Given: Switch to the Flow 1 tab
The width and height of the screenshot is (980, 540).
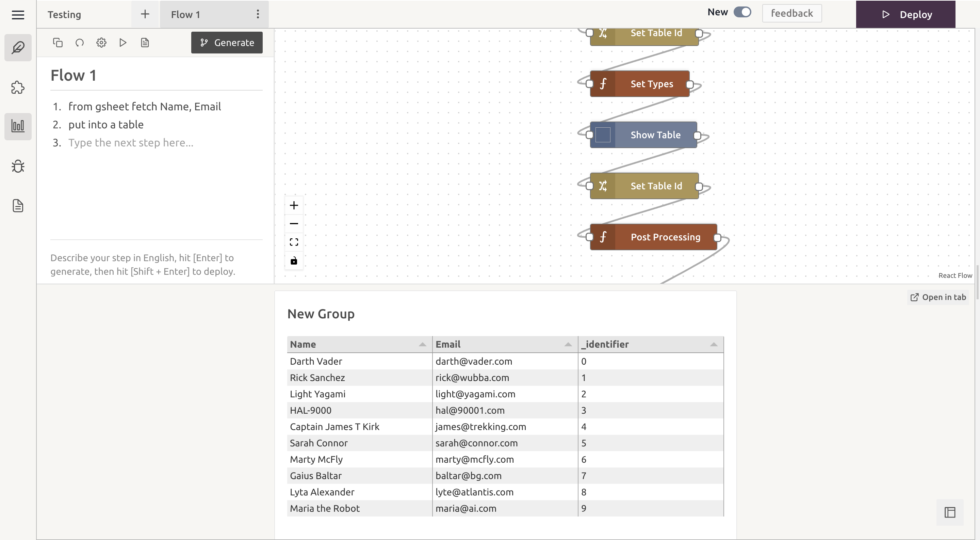Looking at the screenshot, I should tap(185, 14).
